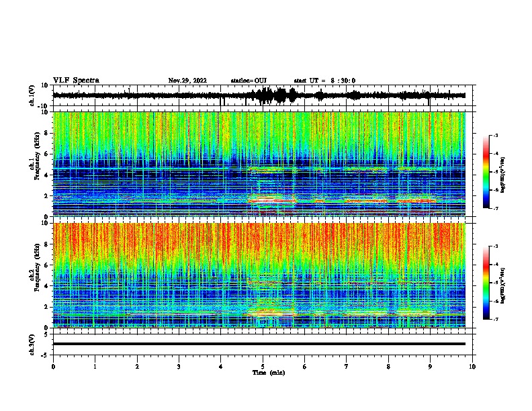Screen dimensions: 532x411
Task: Click the "6" kHz tick on ch.2 frequency axis
Action: pos(47,265)
